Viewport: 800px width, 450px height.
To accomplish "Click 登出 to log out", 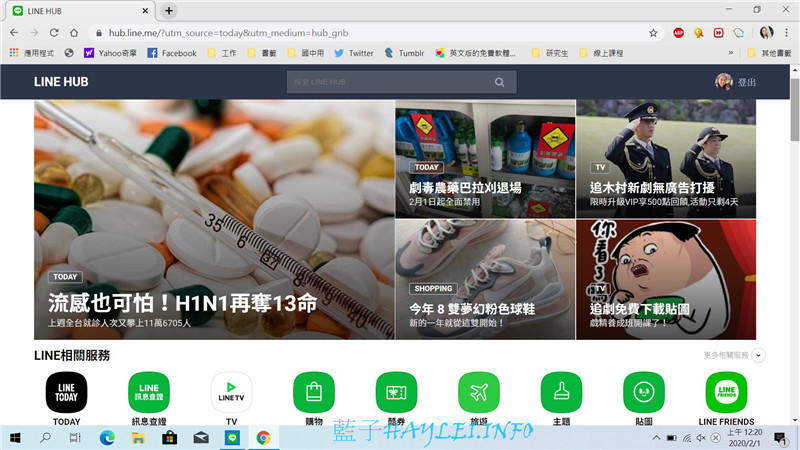I will point(746,82).
